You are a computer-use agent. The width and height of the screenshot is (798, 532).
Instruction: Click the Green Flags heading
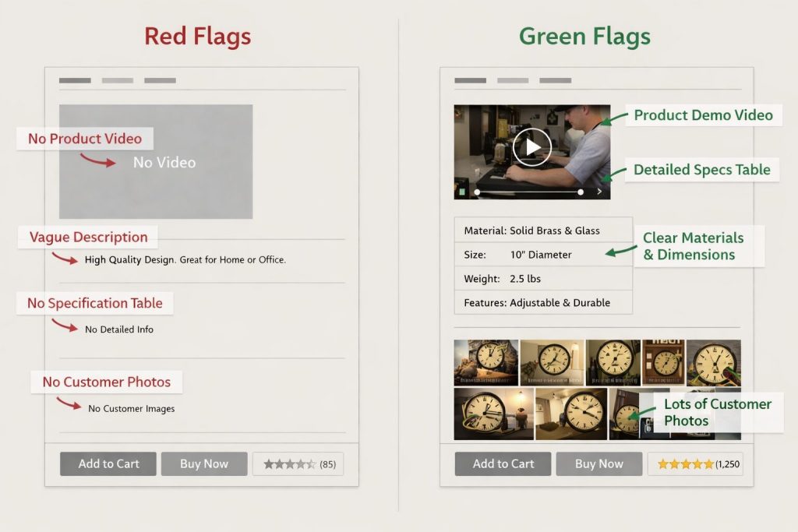pyautogui.click(x=584, y=37)
